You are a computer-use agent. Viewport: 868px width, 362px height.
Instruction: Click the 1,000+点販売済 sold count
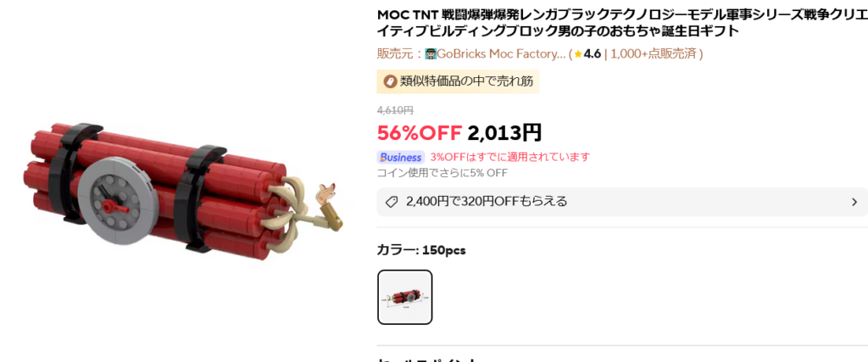coord(654,54)
